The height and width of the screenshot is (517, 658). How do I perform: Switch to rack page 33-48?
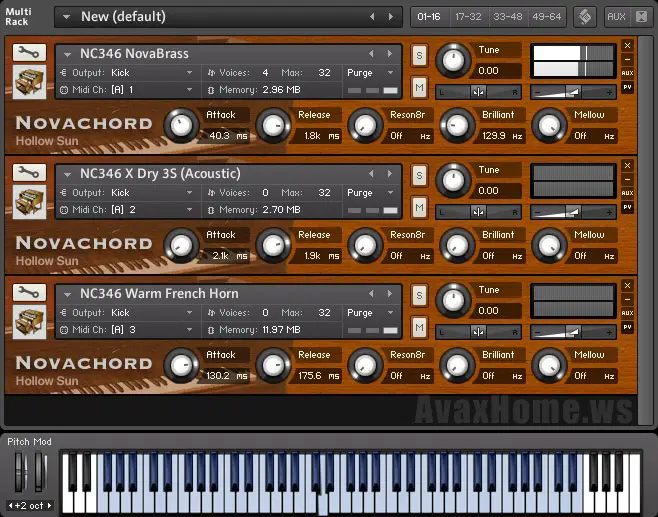pos(507,17)
